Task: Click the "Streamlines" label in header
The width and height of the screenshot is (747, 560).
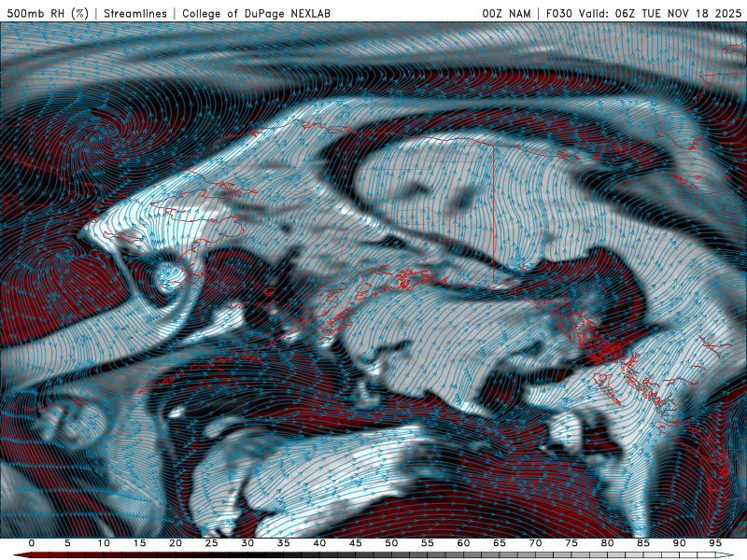Action: click(x=135, y=14)
